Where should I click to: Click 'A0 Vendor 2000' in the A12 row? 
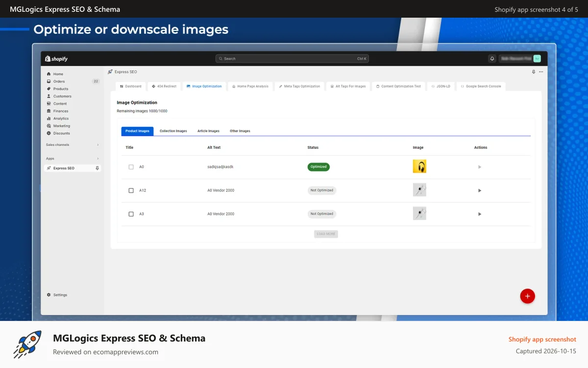click(x=221, y=190)
